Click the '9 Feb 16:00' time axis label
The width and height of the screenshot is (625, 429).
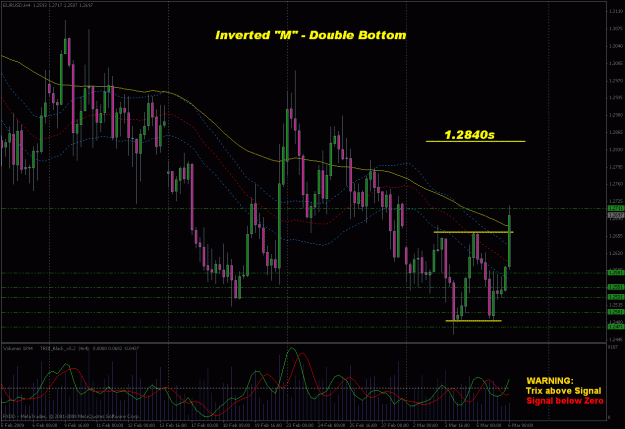point(76,425)
